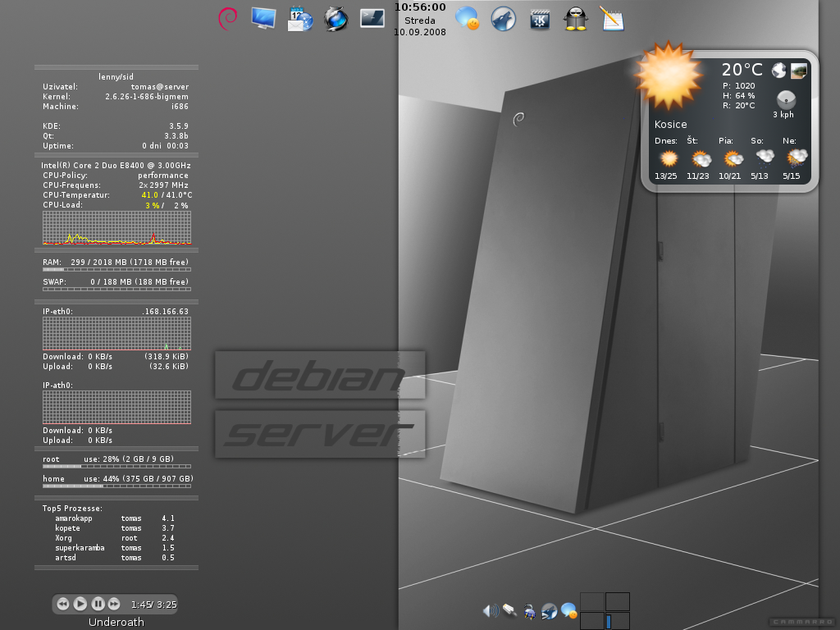
Task: Click the power plug tray icon
Action: click(x=529, y=611)
